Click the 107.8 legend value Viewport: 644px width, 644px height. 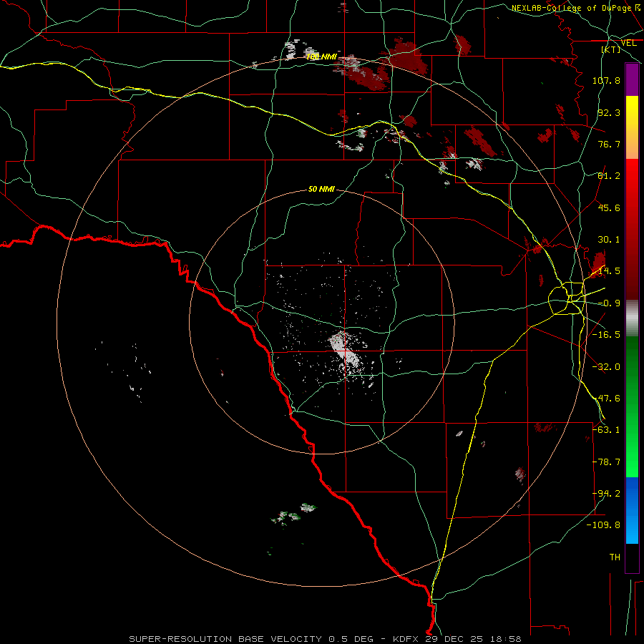[606, 80]
